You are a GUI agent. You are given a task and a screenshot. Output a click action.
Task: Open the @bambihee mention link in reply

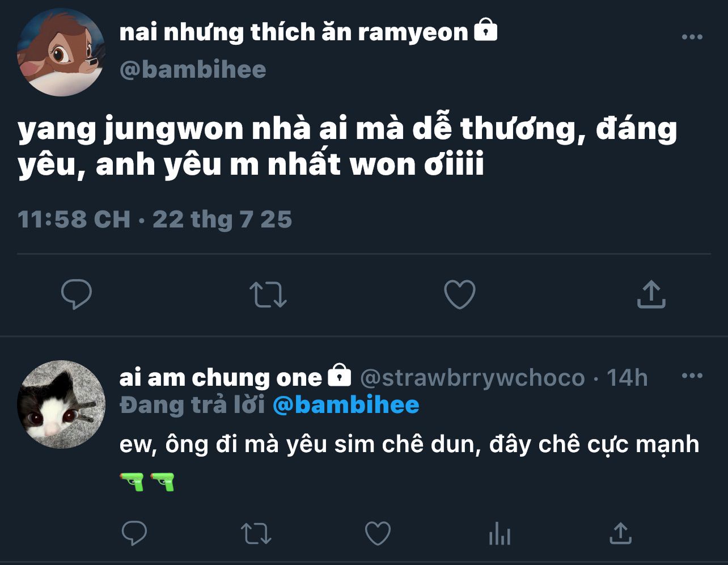[x=346, y=405]
